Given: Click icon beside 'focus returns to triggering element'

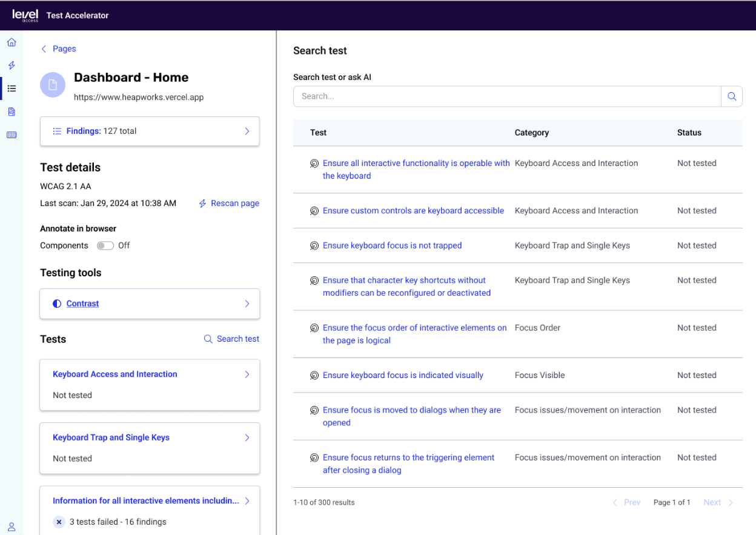Looking at the screenshot, I should point(314,458).
